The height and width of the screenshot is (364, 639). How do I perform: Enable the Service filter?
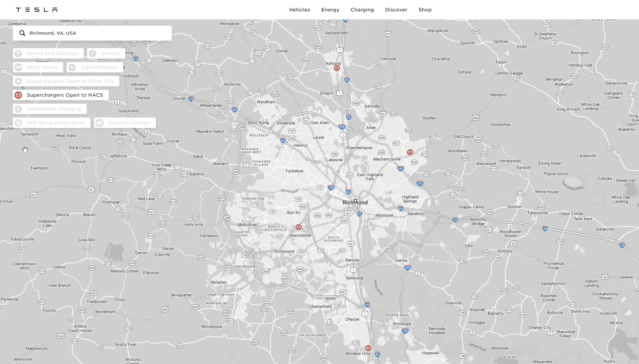pos(106,53)
